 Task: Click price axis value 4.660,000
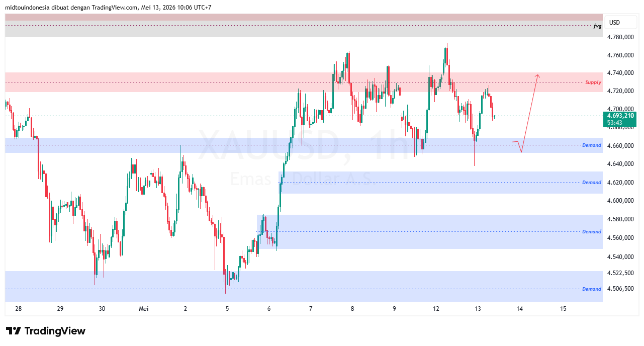point(620,146)
